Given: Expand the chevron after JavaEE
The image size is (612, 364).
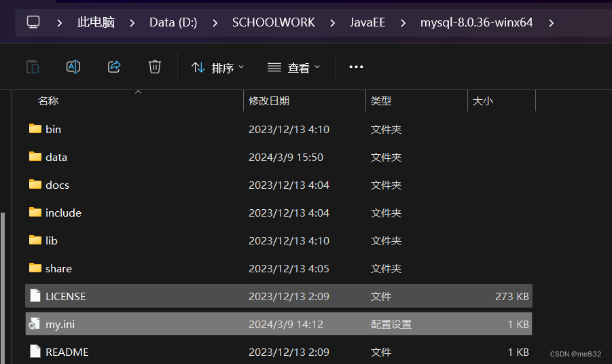Looking at the screenshot, I should [x=403, y=23].
